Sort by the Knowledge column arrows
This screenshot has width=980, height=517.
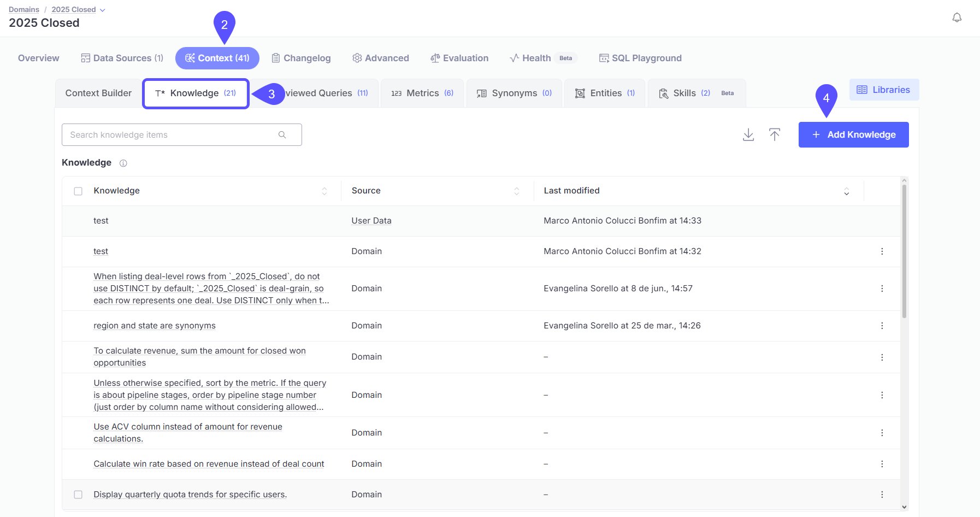324,191
